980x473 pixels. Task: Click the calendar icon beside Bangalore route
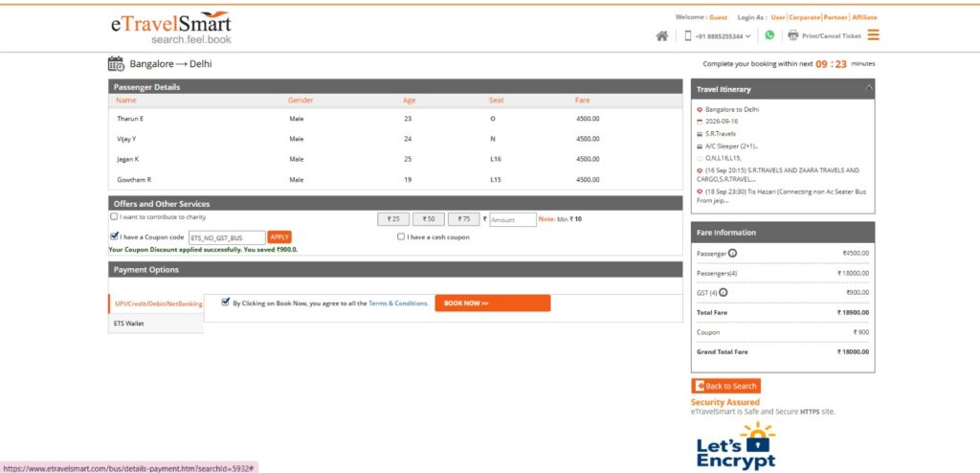[x=116, y=64]
